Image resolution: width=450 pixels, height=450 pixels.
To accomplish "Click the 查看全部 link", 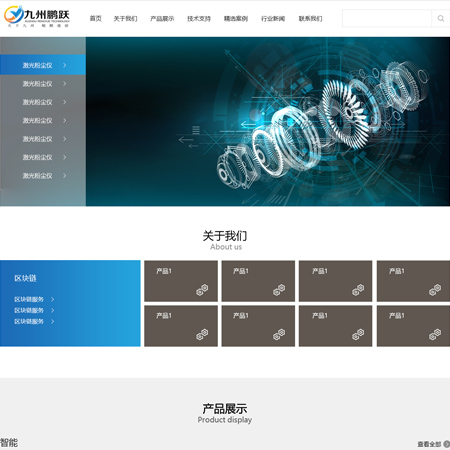I will tap(429, 444).
